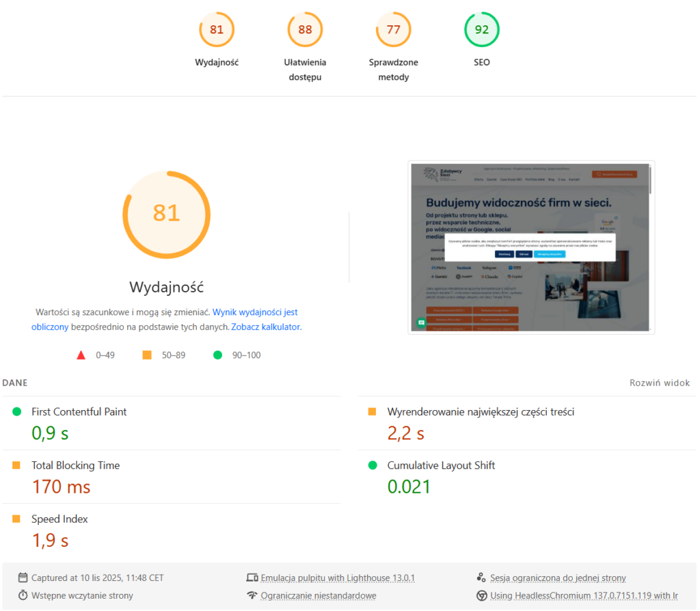The height and width of the screenshot is (611, 700).
Task: Click the browser icon beside Using HeadlessChromium
Action: coord(483,595)
